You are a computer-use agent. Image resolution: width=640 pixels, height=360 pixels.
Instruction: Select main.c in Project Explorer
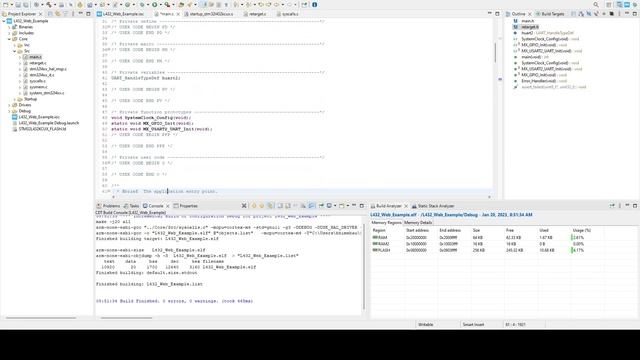(35, 57)
